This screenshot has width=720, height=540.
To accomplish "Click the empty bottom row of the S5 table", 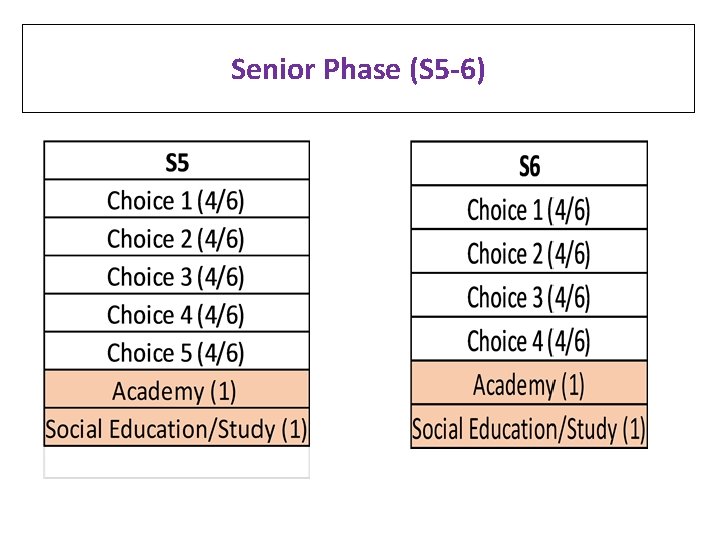I will (x=176, y=462).
